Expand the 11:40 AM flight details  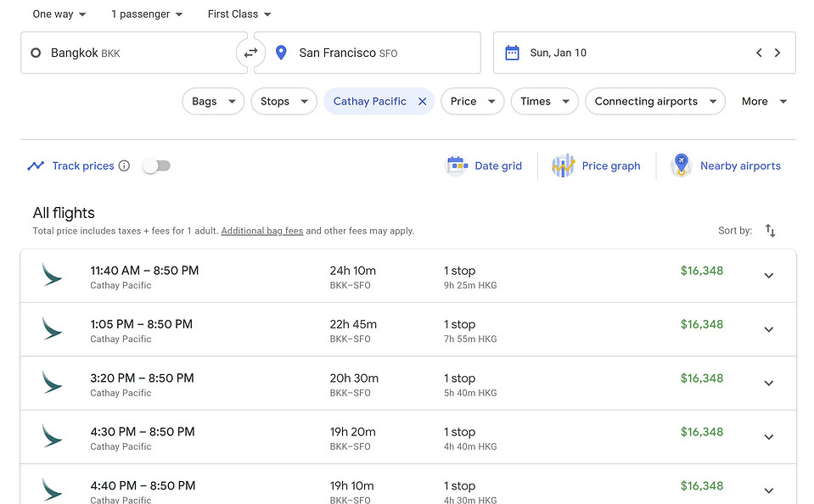coord(769,276)
